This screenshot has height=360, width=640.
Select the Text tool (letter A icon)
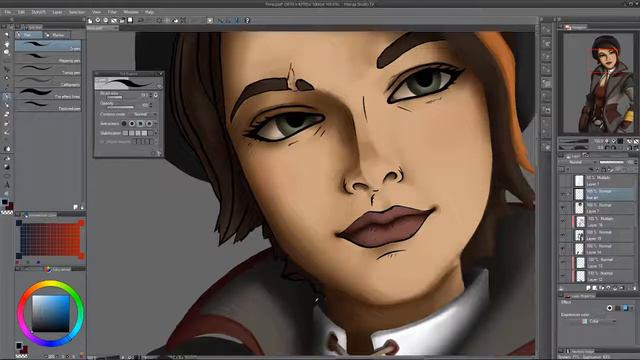(7, 184)
